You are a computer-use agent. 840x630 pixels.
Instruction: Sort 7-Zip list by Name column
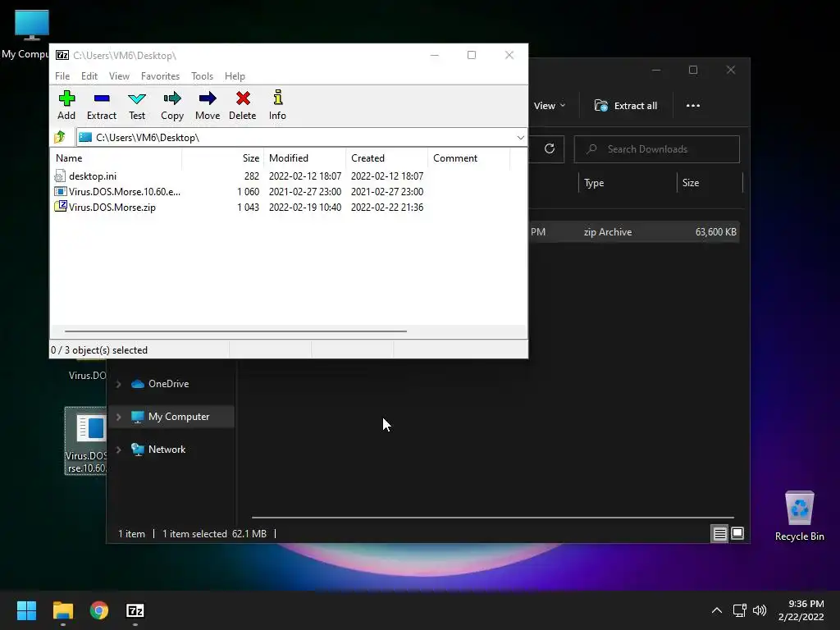116,158
